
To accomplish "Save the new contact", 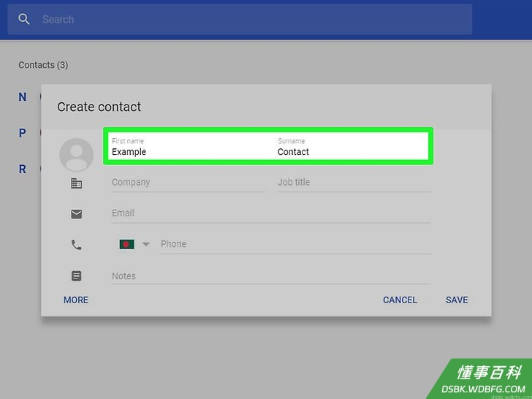I will click(x=457, y=300).
